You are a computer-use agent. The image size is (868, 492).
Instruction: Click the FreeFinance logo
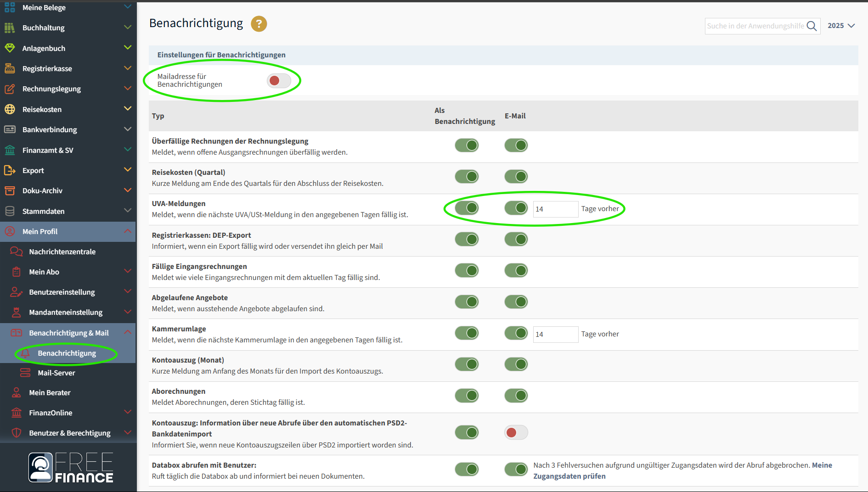(x=71, y=467)
